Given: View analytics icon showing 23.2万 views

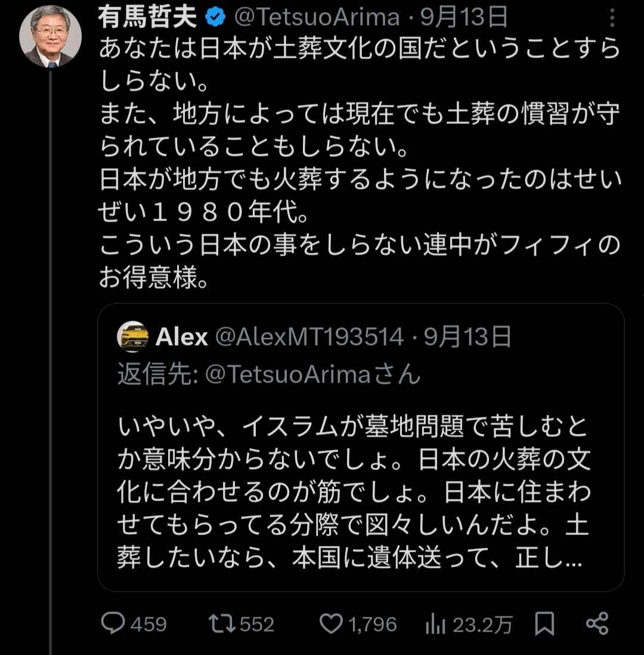Looking at the screenshot, I should (x=436, y=623).
